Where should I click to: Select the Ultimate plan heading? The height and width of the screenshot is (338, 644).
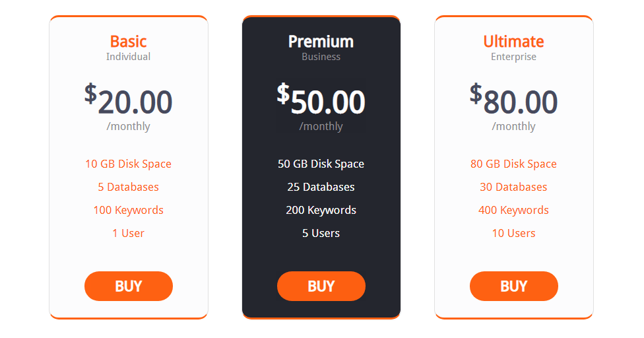pyautogui.click(x=514, y=42)
